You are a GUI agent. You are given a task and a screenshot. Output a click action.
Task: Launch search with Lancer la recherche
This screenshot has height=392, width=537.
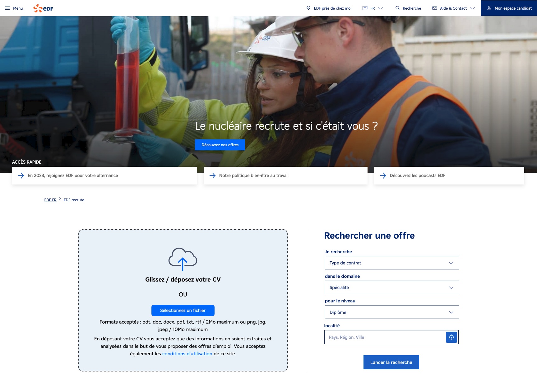point(391,362)
